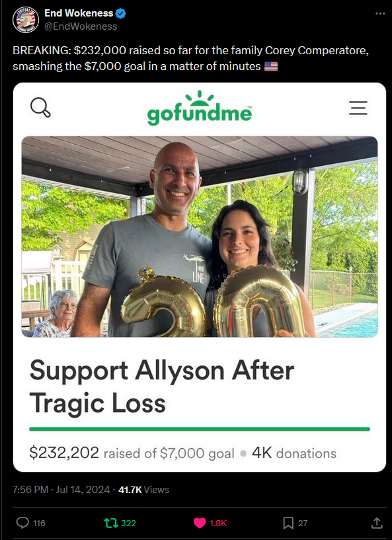392x540 pixels.
Task: Open the 41.7K Views analytics
Action: [143, 489]
